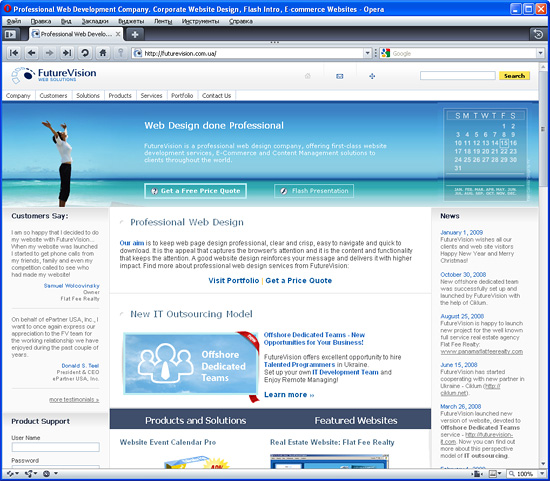This screenshot has width=550, height=481.
Task: Click the Fast Forward navigation button
Action: (67, 53)
